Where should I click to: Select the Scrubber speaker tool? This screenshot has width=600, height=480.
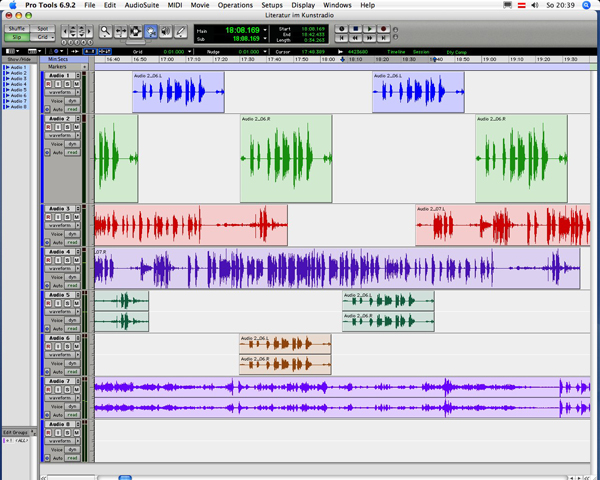pyautogui.click(x=165, y=32)
